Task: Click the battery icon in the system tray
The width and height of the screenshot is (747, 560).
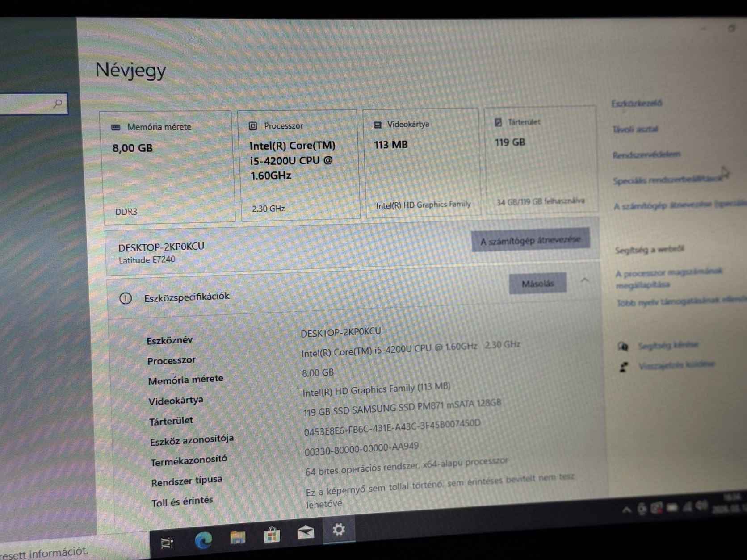Action: click(672, 508)
